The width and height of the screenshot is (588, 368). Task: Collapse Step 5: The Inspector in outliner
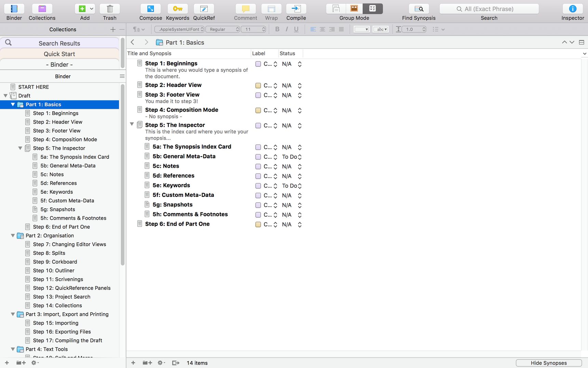132,124
